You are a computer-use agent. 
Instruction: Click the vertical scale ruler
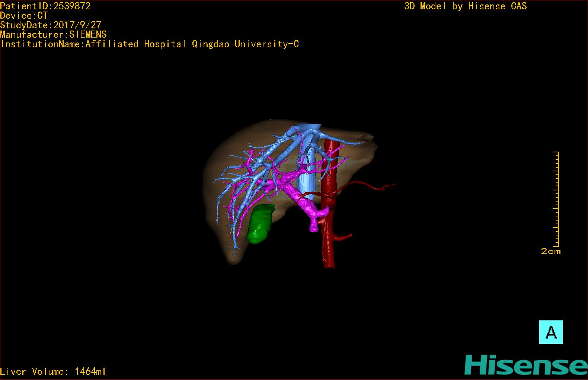click(x=556, y=199)
